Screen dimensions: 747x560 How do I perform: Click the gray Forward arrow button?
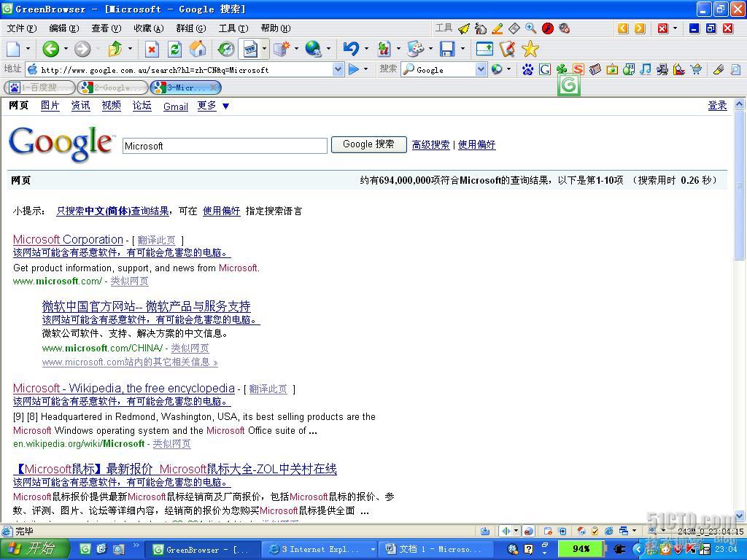click(x=82, y=49)
